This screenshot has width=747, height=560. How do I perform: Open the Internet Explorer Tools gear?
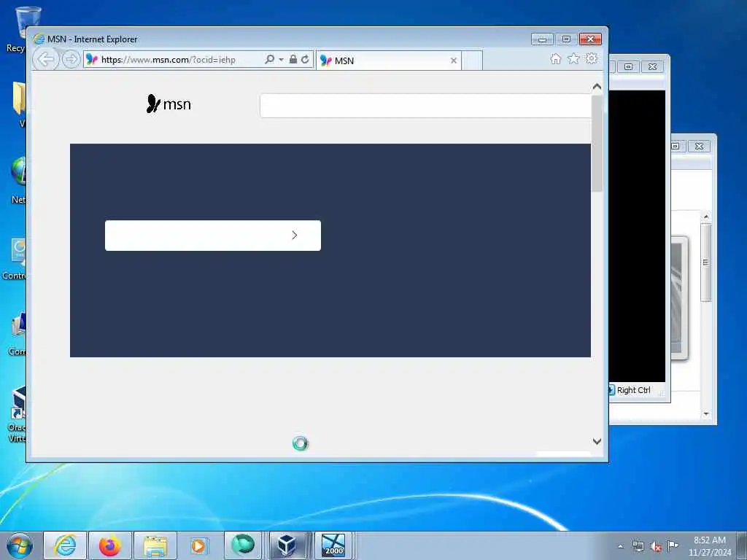[x=591, y=58]
